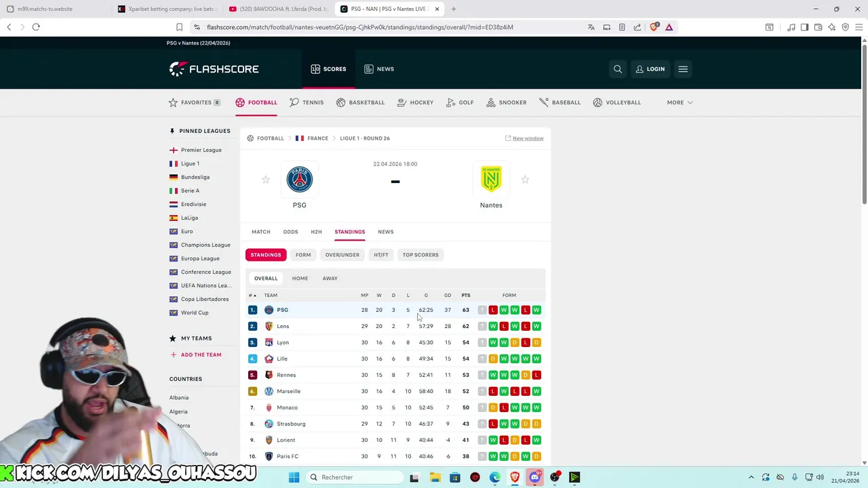Open the translate page icon

(x=591, y=27)
